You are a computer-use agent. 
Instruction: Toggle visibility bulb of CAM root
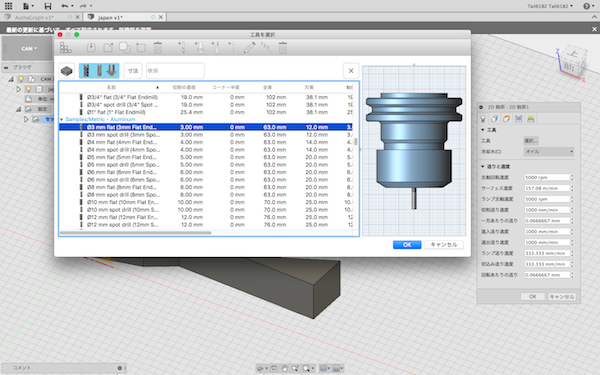click(21, 79)
